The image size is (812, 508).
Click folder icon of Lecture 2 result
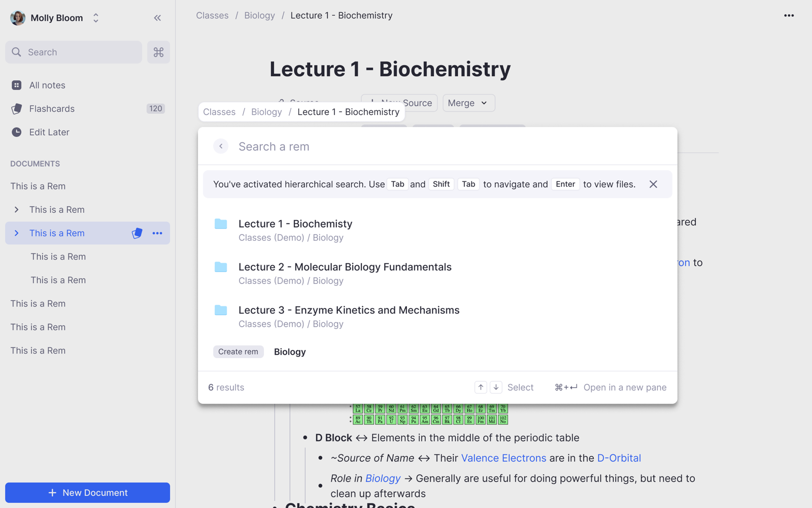tap(221, 267)
